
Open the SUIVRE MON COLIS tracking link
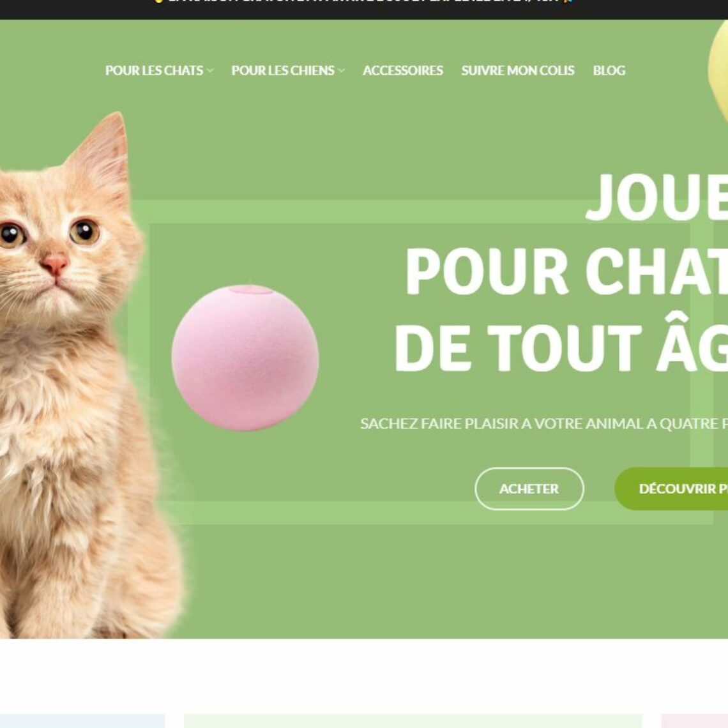pyautogui.click(x=518, y=71)
